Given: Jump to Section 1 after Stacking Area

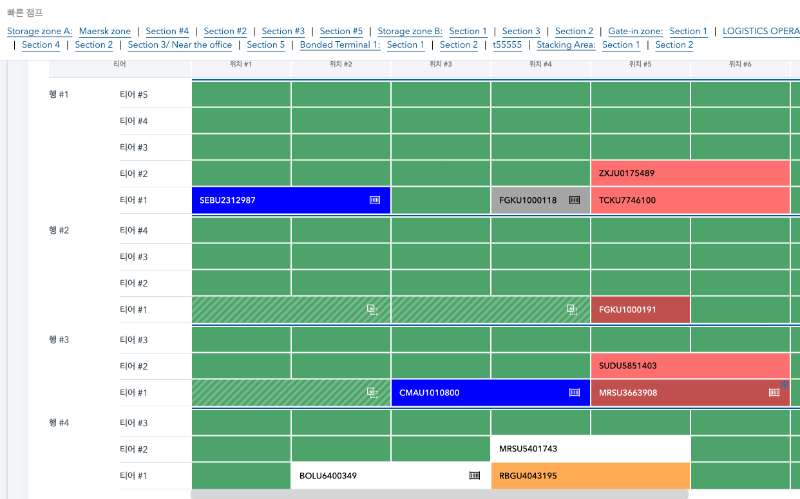Looking at the screenshot, I should point(621,45).
